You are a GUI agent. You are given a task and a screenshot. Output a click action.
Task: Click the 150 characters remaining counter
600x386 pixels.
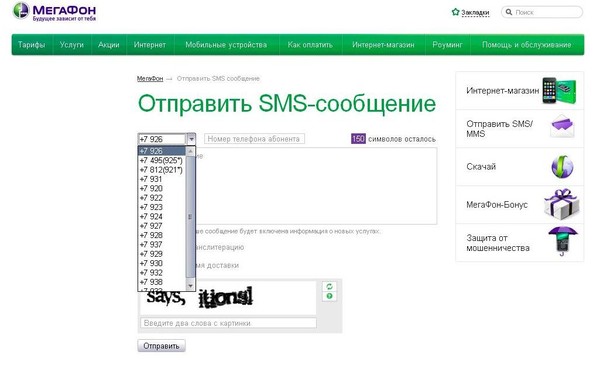(x=358, y=138)
